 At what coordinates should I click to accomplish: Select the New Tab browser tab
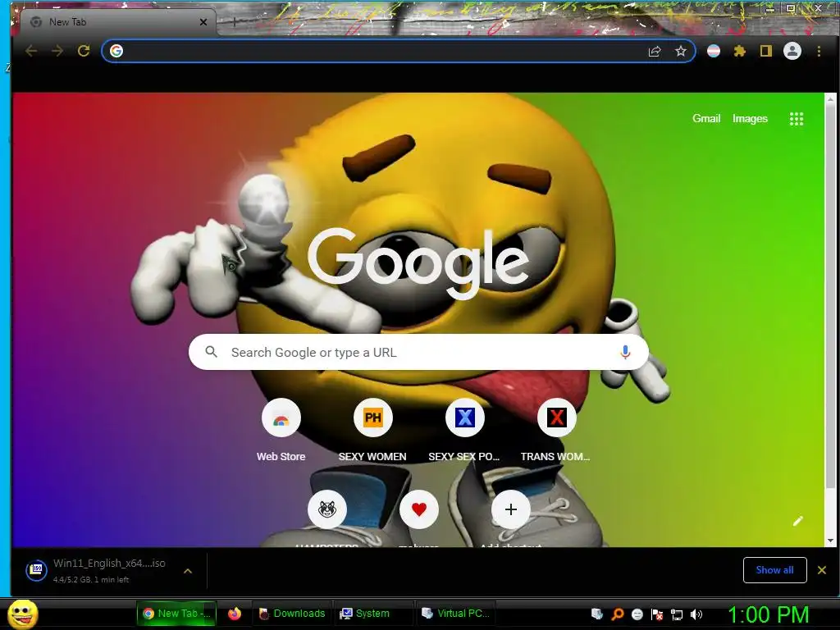pos(118,22)
